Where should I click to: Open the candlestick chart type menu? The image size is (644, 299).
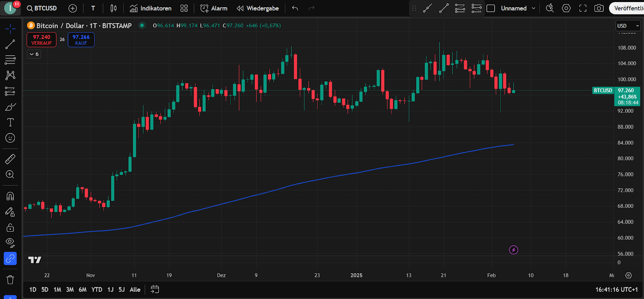[114, 8]
